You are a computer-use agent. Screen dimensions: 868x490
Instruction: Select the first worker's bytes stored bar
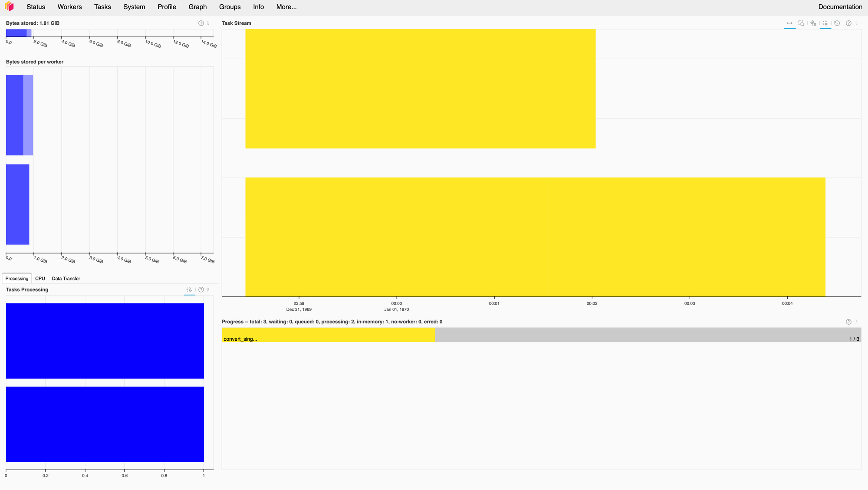20,115
